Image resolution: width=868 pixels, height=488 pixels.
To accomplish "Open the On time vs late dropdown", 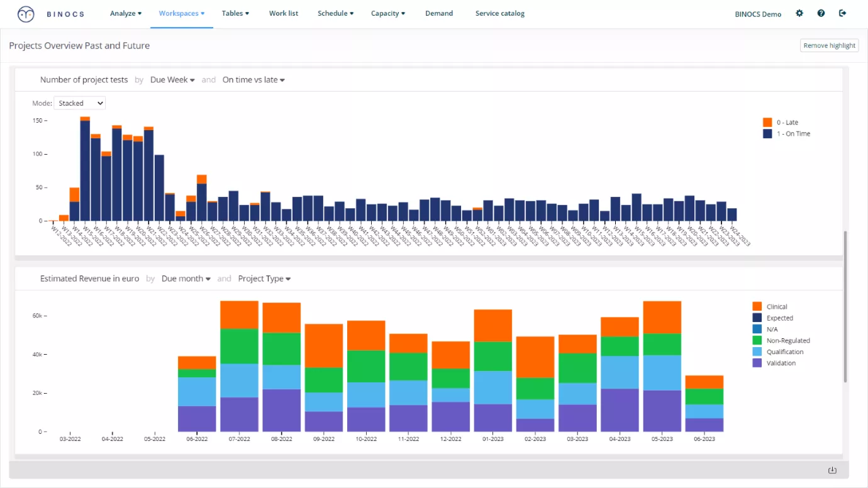I will click(x=253, y=80).
